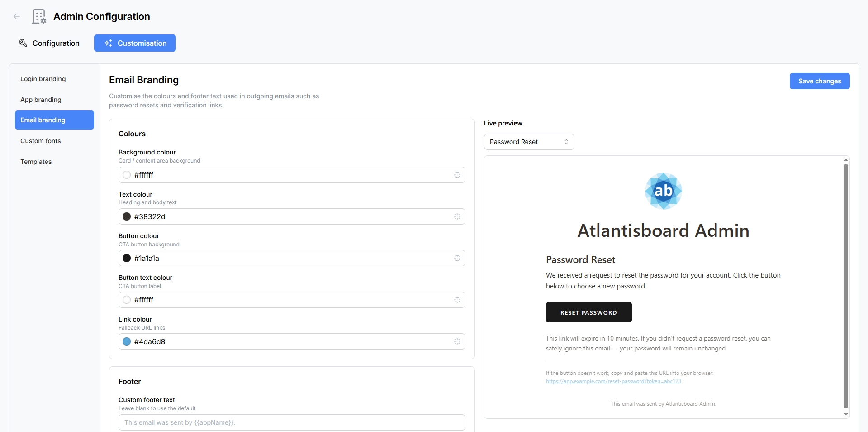Click the Text colour dark swatch
Viewport: 868px width, 432px height.
(127, 216)
